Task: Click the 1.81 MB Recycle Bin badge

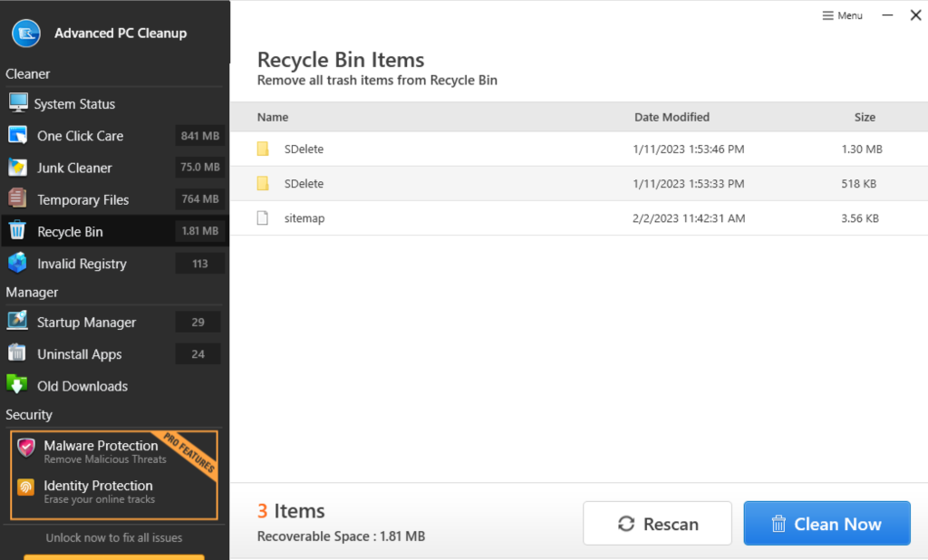Action: (200, 231)
